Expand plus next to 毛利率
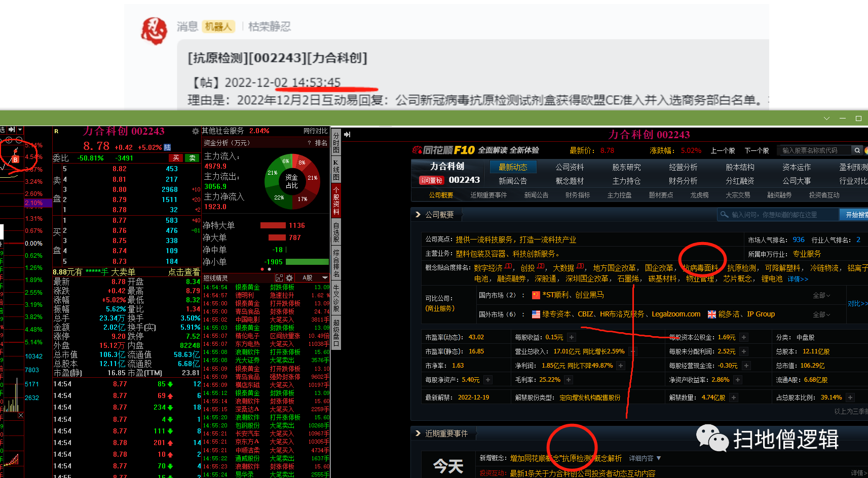This screenshot has width=868, height=478. click(569, 380)
